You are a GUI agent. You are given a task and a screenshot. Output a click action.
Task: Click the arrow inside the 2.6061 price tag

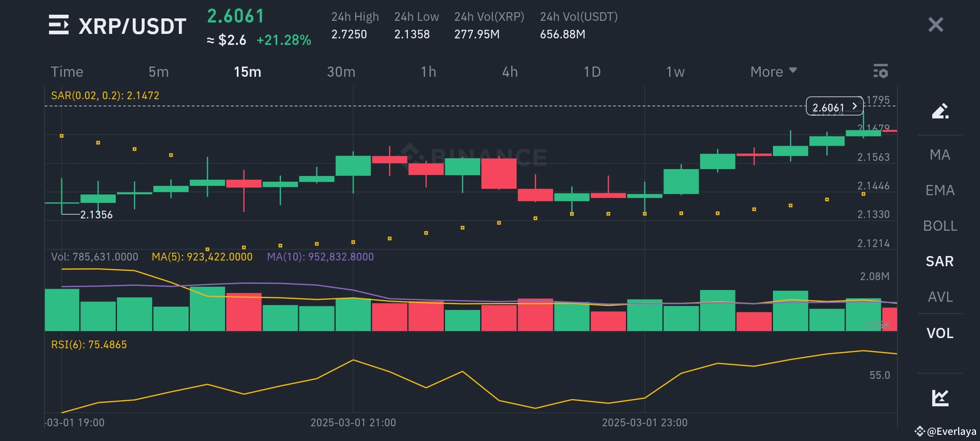pyautogui.click(x=855, y=107)
